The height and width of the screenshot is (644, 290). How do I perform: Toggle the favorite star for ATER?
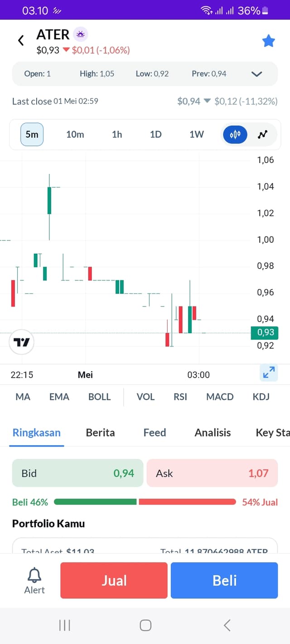269,41
